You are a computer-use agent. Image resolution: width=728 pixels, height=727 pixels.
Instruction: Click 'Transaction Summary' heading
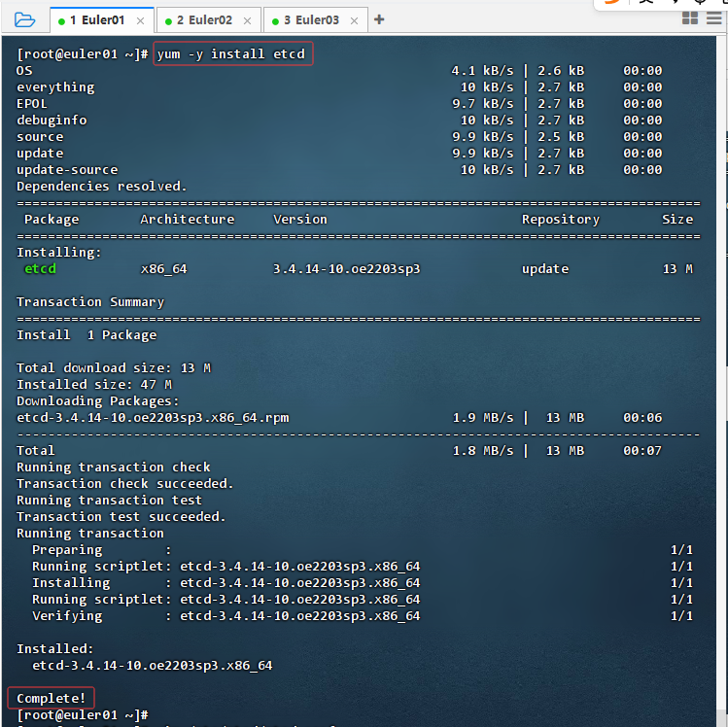(x=90, y=302)
